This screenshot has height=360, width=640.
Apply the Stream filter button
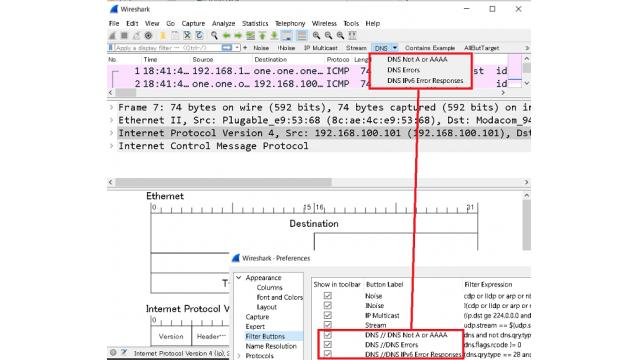point(356,48)
